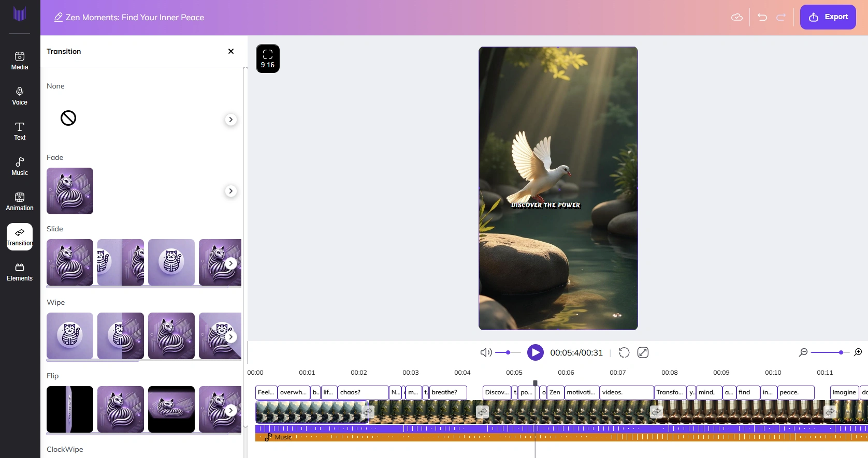The width and height of the screenshot is (868, 458).
Task: Select the None transition icon
Action: pos(68,118)
